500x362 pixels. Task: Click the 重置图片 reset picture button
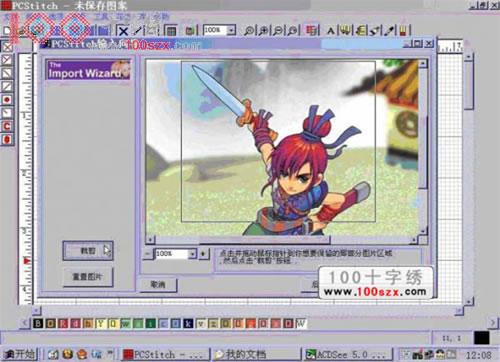pos(88,277)
